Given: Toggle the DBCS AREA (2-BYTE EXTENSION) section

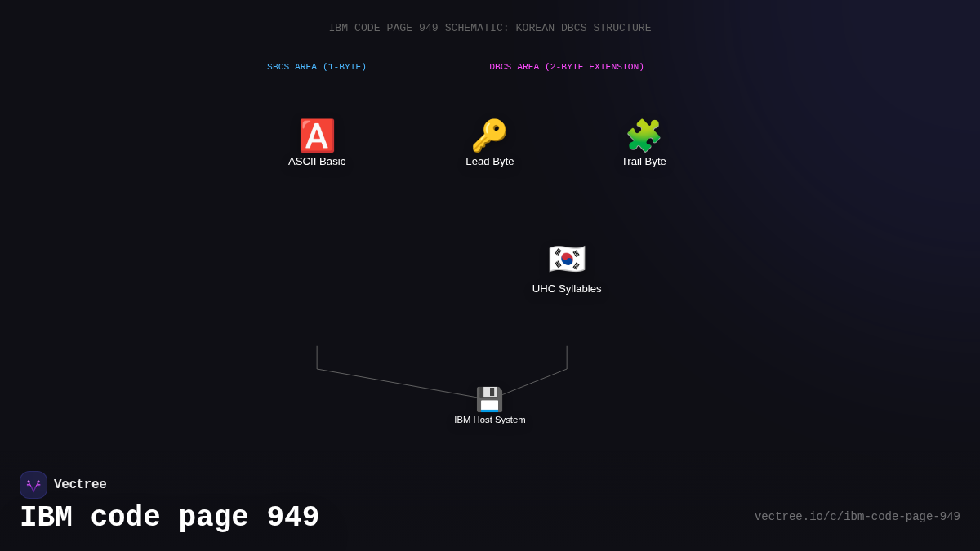Looking at the screenshot, I should pyautogui.click(x=567, y=66).
